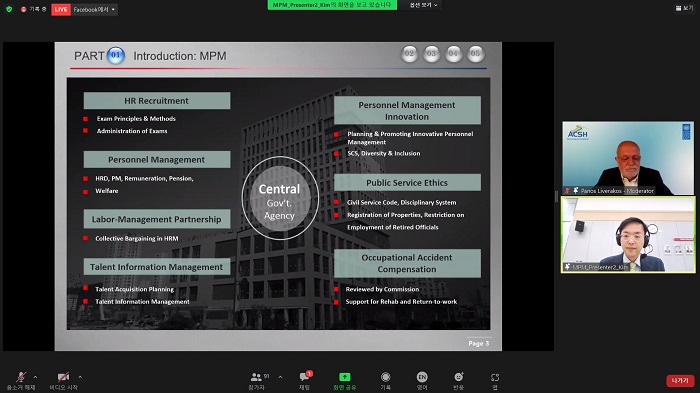Open video options arrow beside camera

(x=80, y=377)
